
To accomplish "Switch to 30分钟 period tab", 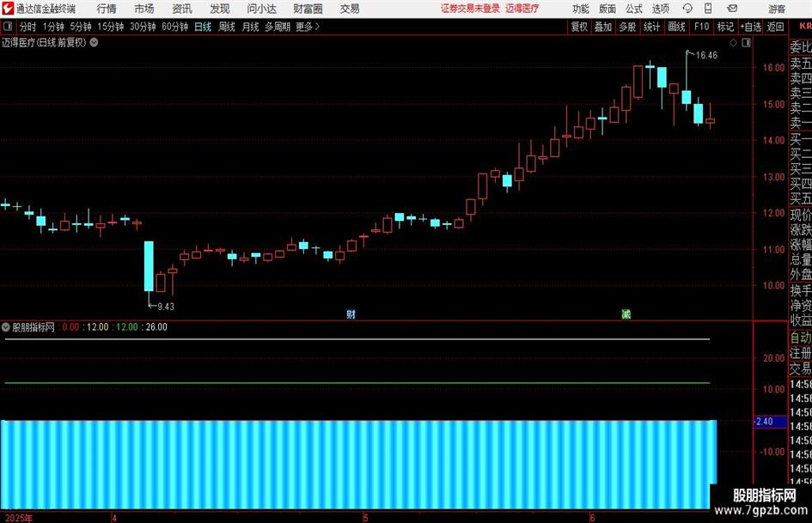I will 143,27.
